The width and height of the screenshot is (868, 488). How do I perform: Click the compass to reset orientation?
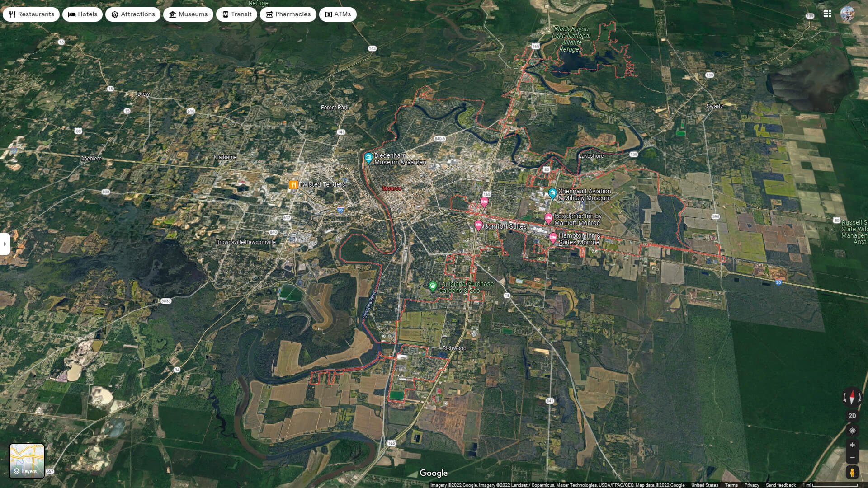tap(852, 398)
